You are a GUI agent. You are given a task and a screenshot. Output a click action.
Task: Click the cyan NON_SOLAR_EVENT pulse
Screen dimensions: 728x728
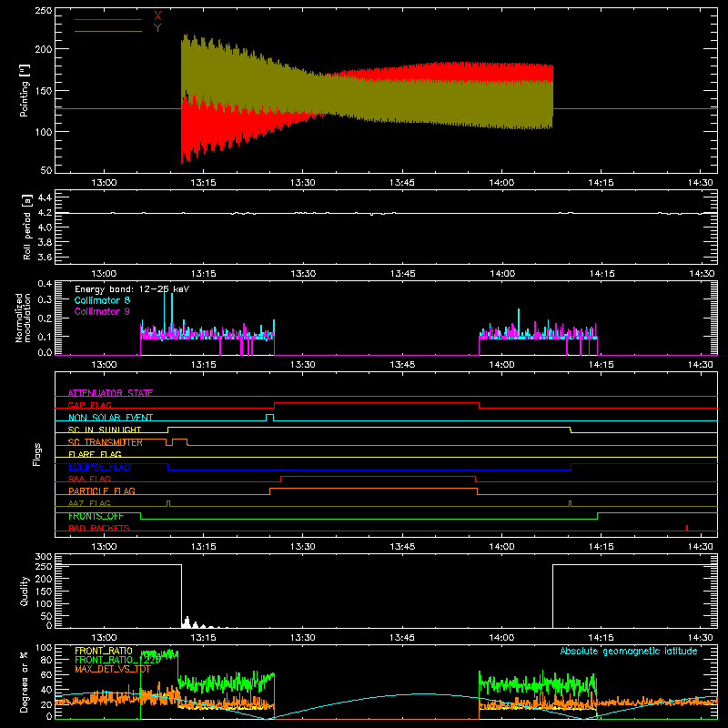(269, 418)
